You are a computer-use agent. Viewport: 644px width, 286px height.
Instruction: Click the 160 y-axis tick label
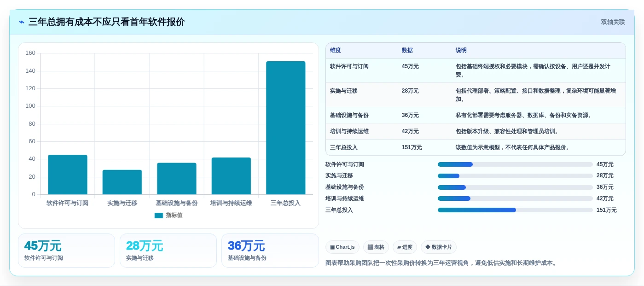coord(30,53)
